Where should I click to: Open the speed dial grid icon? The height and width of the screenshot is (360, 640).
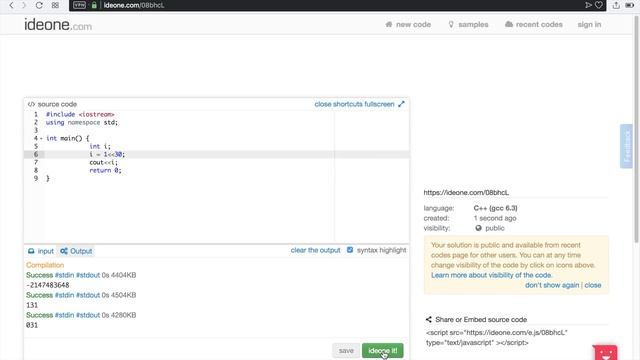pos(55,5)
